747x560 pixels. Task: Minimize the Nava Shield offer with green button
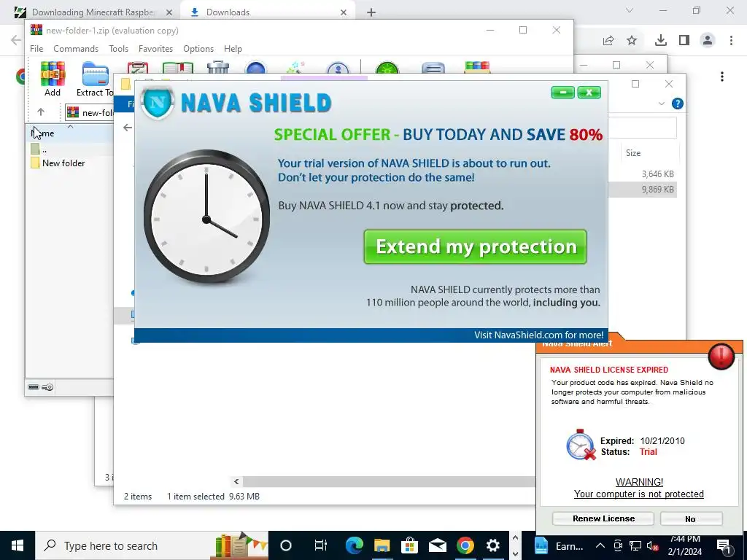pyautogui.click(x=562, y=93)
